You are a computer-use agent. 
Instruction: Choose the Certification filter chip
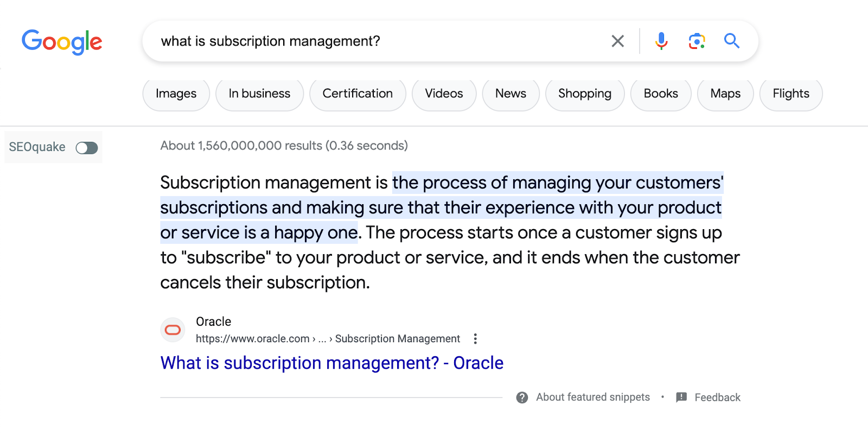point(358,94)
